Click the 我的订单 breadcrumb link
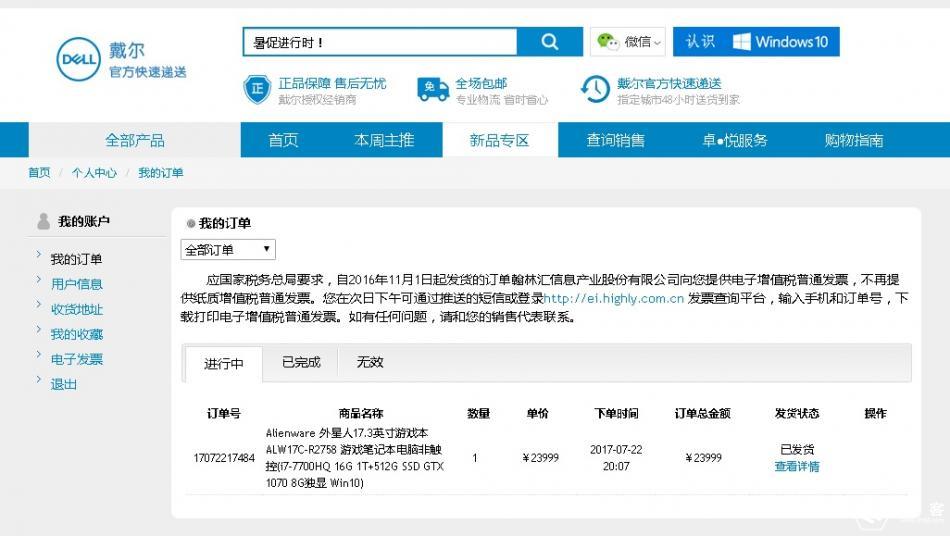 [161, 173]
